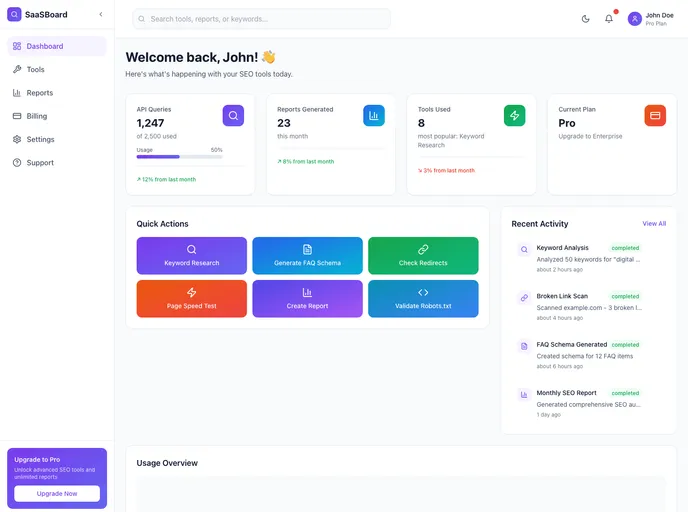Click the Monthly SEO Report chart icon
This screenshot has width=688, height=512.
(x=524, y=394)
